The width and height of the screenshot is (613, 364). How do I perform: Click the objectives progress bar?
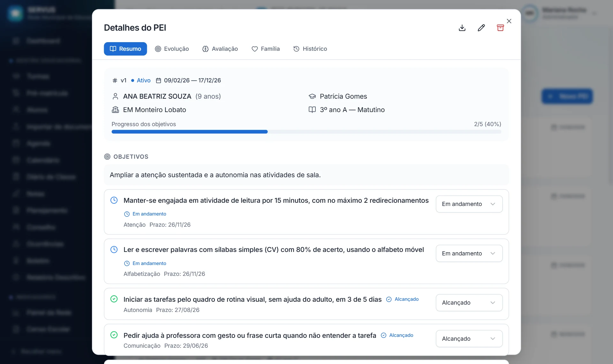(x=306, y=132)
